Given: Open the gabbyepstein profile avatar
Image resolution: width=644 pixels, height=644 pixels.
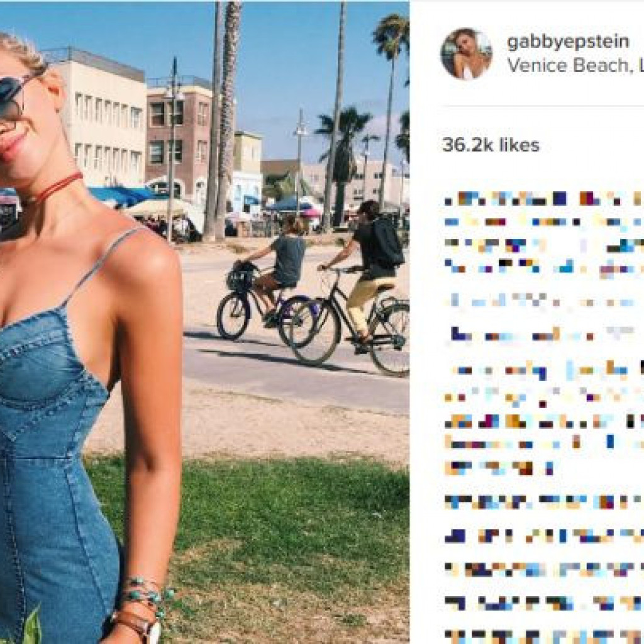Looking at the screenshot, I should (x=466, y=54).
